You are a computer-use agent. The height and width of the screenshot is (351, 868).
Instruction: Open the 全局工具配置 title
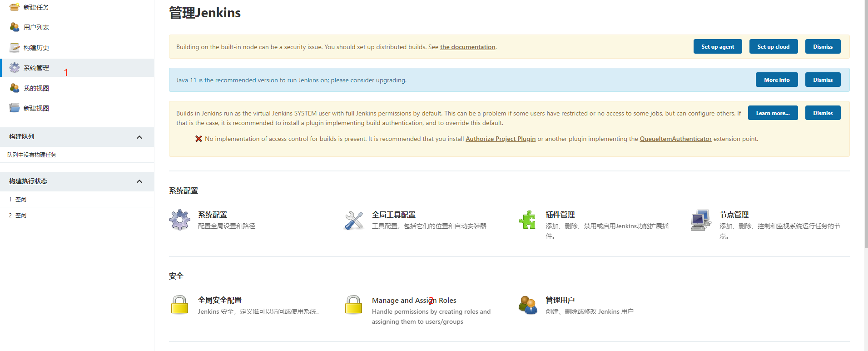tap(394, 215)
